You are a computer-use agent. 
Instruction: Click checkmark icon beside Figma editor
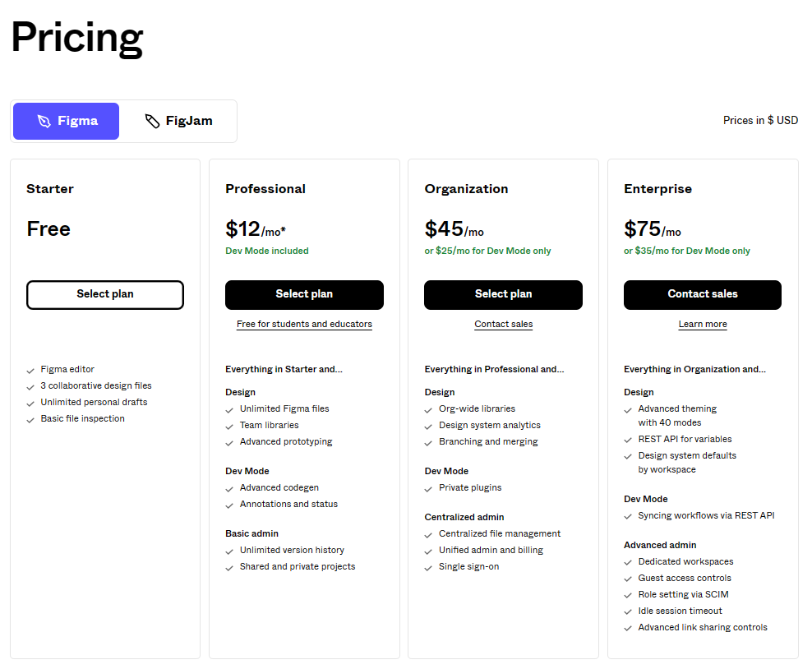pyautogui.click(x=30, y=371)
